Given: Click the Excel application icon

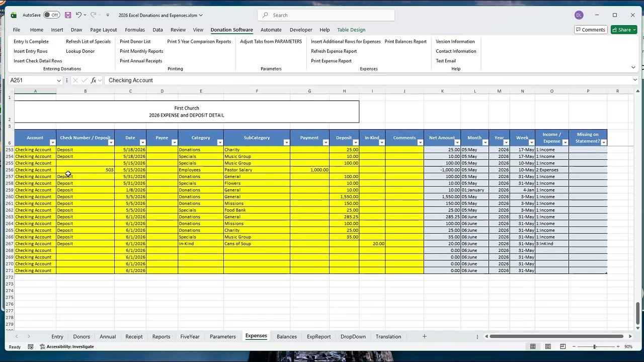Looking at the screenshot, I should pos(14,15).
